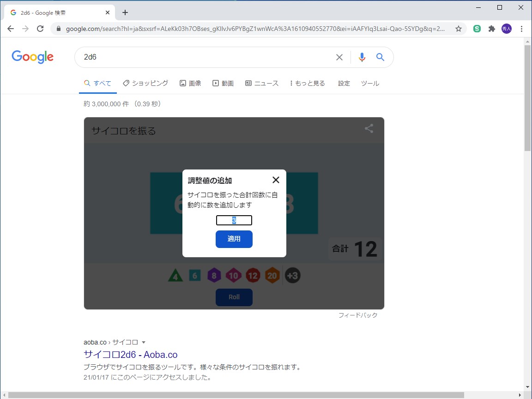532x399 pixels.
Task: Expand the aoba.co result options arrow
Action: [144, 342]
